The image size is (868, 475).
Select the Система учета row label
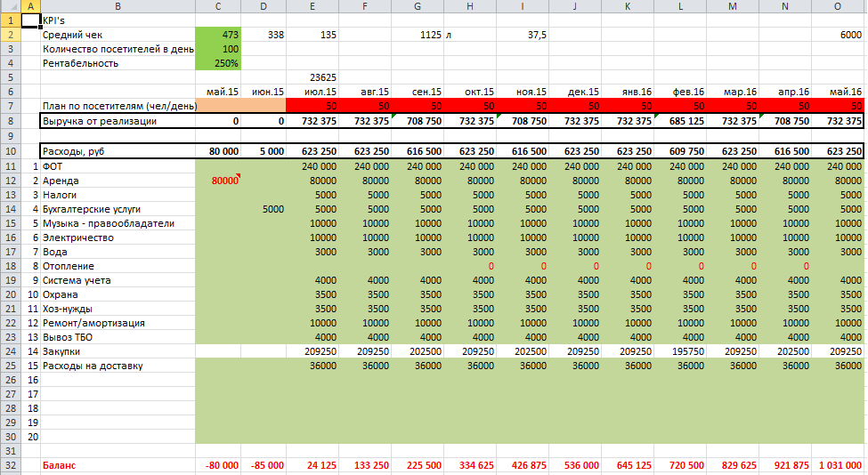pos(118,280)
